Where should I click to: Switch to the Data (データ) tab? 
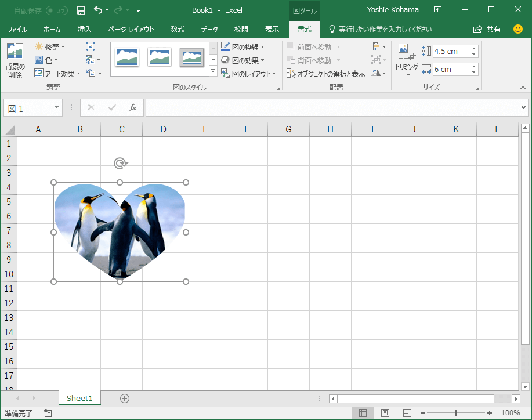(x=209, y=30)
